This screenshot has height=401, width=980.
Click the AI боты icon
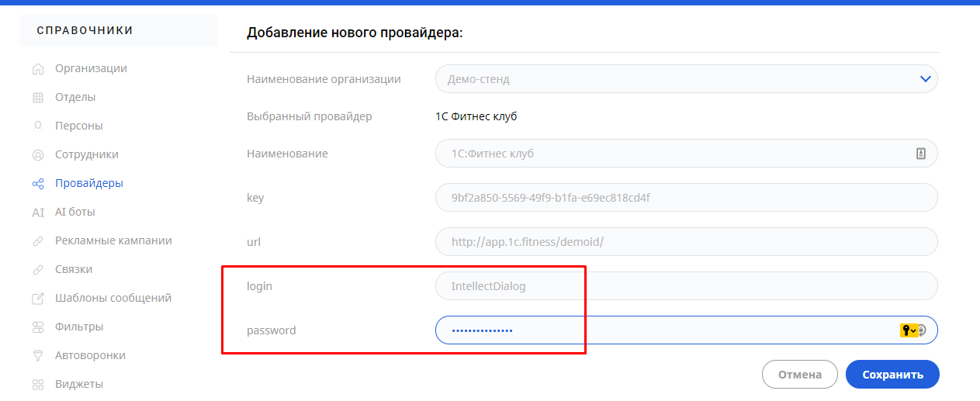pyautogui.click(x=37, y=213)
